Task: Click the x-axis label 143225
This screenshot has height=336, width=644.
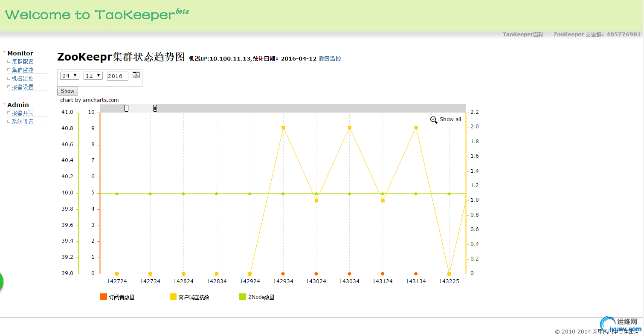Action: [449, 281]
